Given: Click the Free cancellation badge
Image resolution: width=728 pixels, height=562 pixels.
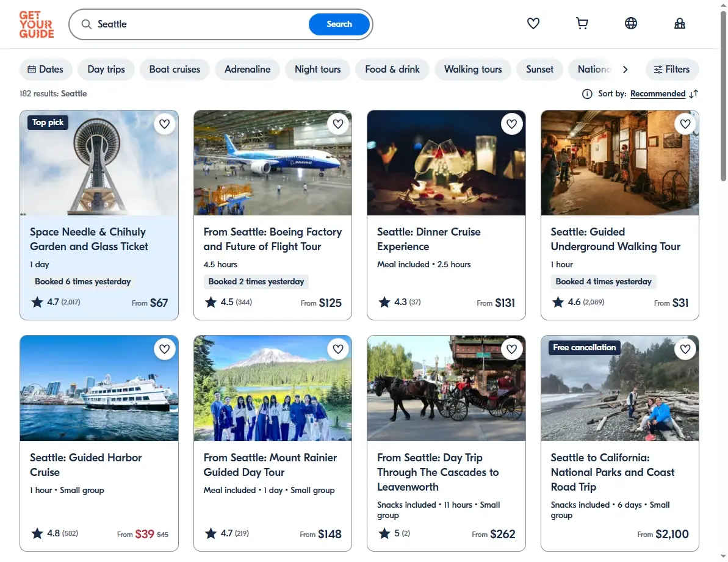Looking at the screenshot, I should (x=584, y=348).
